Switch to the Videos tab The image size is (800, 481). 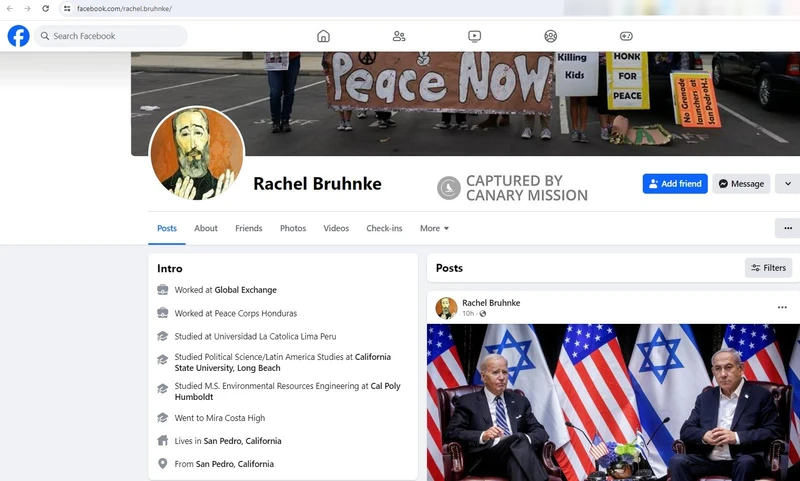point(336,228)
